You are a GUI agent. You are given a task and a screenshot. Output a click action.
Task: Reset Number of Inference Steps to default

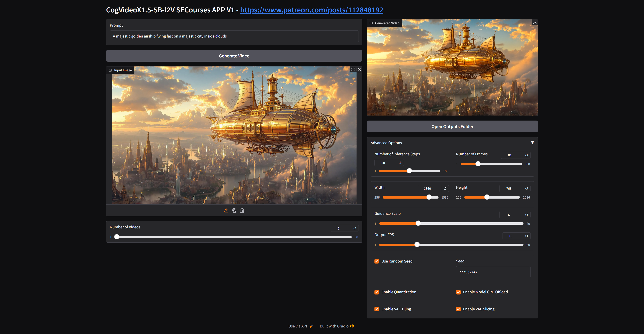(x=400, y=163)
